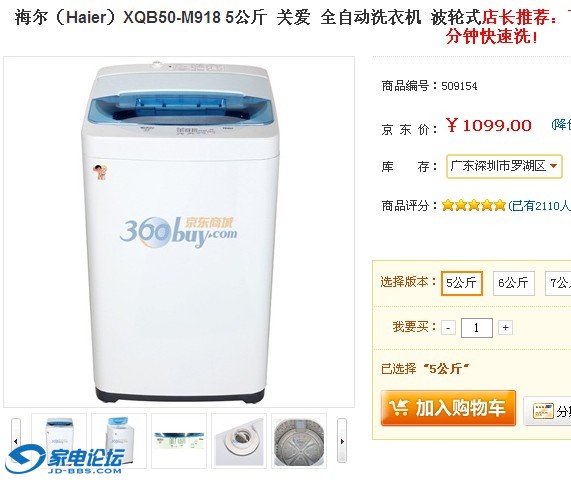Click the shopping cart icon on add-to-cart button

[x=398, y=408]
